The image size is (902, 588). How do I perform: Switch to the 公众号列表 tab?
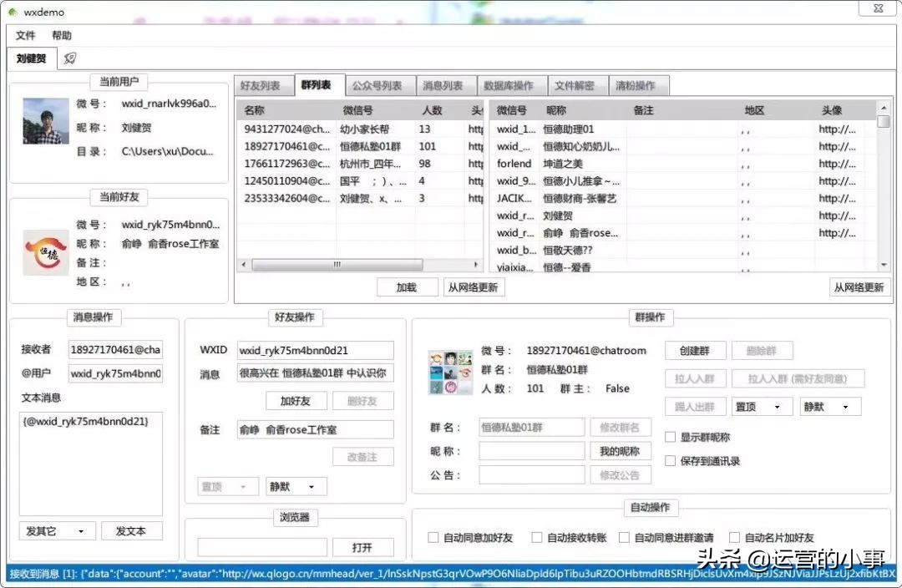click(x=379, y=84)
